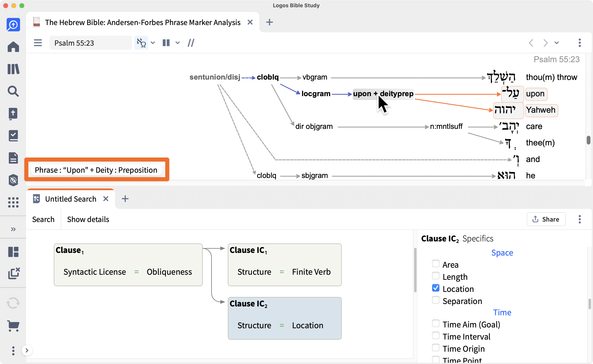Image resolution: width=593 pixels, height=364 pixels.
Task: Open navigation history dropdown chevron
Action: pyautogui.click(x=557, y=43)
